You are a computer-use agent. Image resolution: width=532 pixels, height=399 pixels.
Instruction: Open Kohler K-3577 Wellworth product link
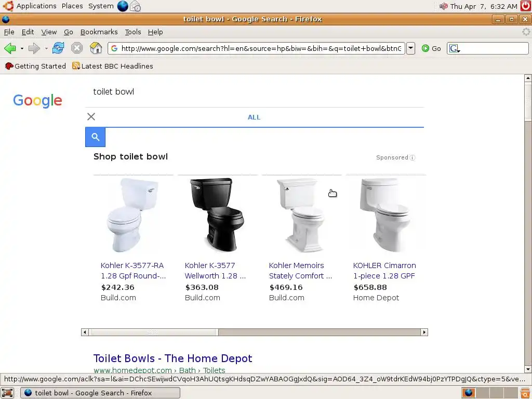[215, 270]
